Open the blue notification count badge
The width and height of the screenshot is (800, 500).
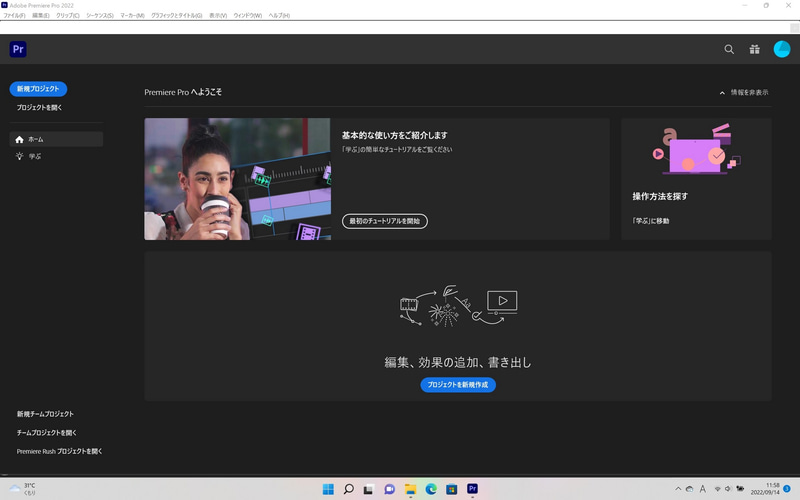click(787, 489)
